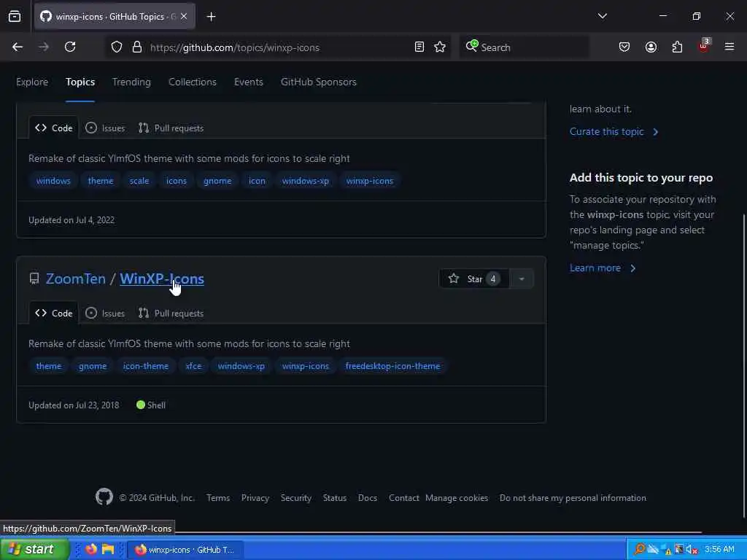Bookmark this page with the star icon
The width and height of the screenshot is (747, 560).
coord(440,47)
